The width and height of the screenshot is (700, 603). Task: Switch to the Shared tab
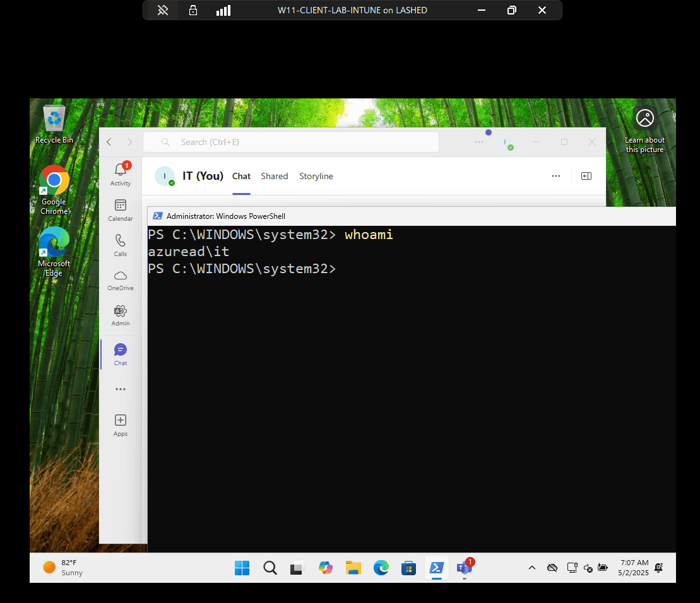[x=275, y=177]
